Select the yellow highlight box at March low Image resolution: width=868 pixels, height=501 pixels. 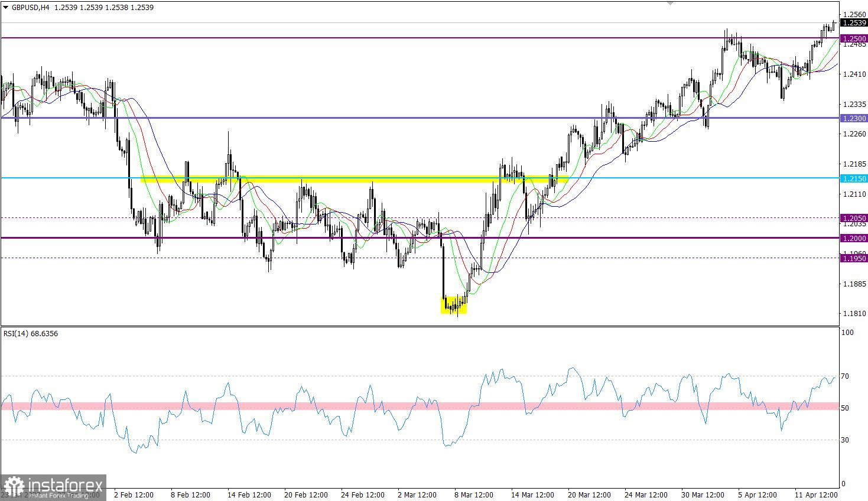454,305
